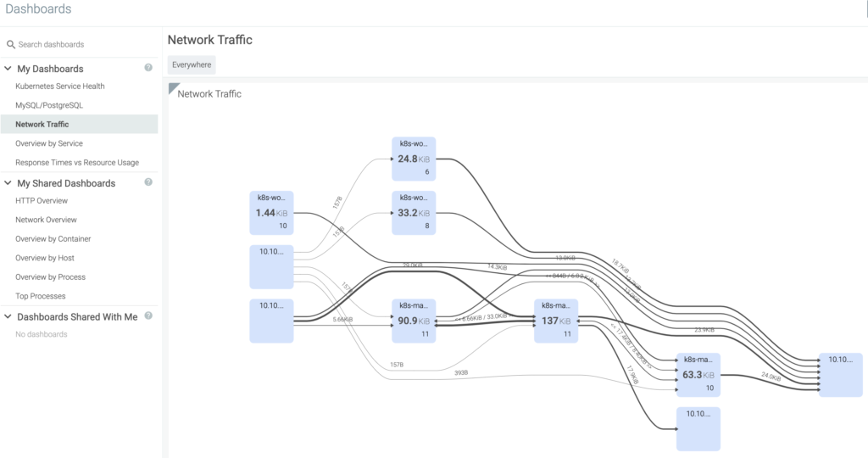The image size is (868, 458).
Task: Collapse the My Dashboards section
Action: click(8, 69)
